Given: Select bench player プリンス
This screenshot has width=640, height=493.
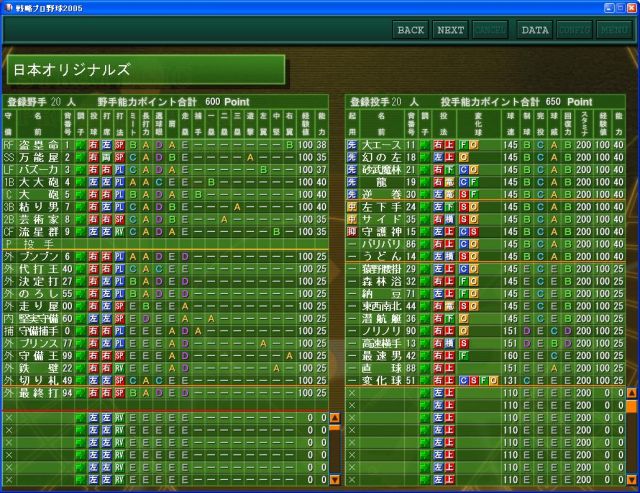Looking at the screenshot, I should (x=165, y=344).
